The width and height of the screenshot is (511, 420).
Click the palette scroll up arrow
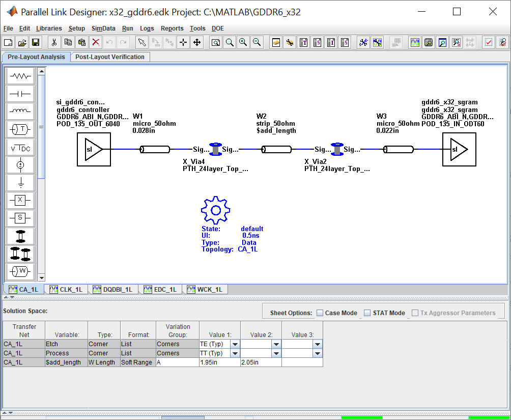(41, 71)
